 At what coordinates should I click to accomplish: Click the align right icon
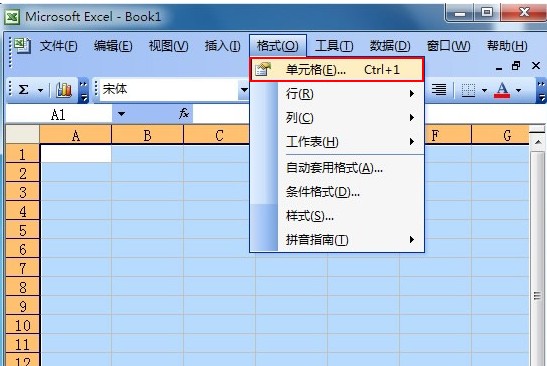(439, 90)
